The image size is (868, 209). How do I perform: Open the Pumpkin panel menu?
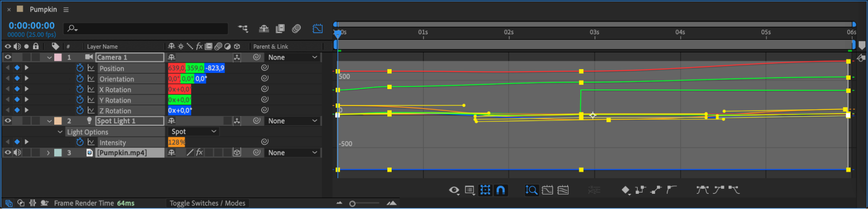(66, 9)
